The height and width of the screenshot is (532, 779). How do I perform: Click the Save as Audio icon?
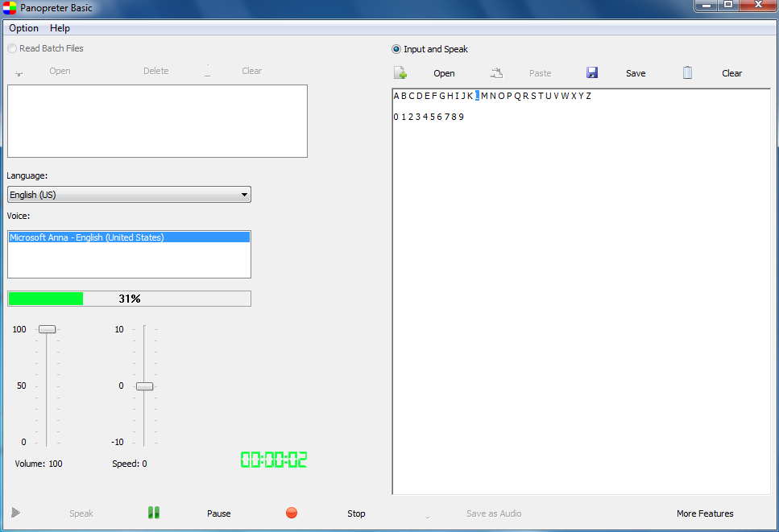[x=428, y=517]
